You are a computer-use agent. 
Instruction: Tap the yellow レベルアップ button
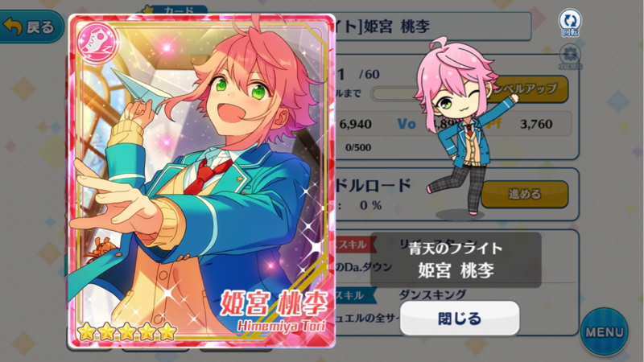(530, 88)
